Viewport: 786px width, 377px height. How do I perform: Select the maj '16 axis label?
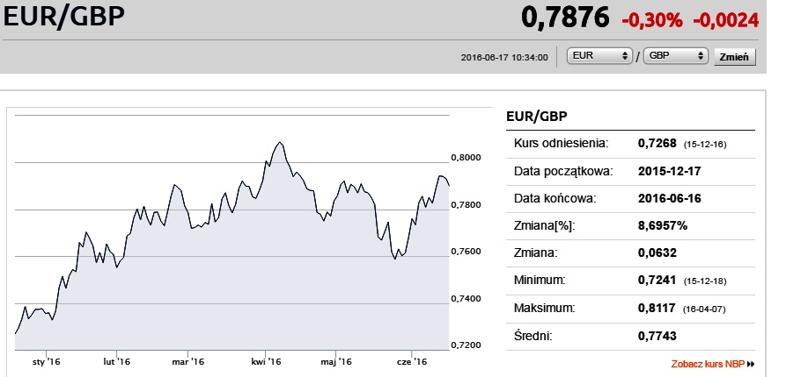(x=336, y=361)
